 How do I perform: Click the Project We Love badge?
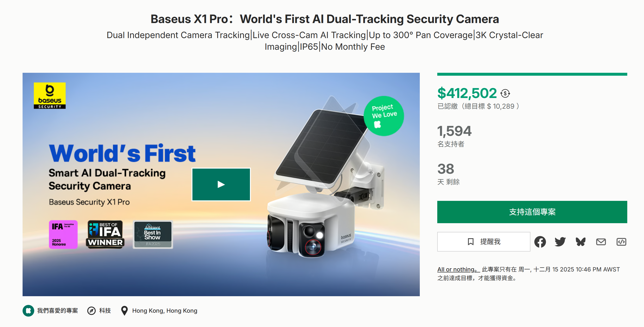[384, 116]
